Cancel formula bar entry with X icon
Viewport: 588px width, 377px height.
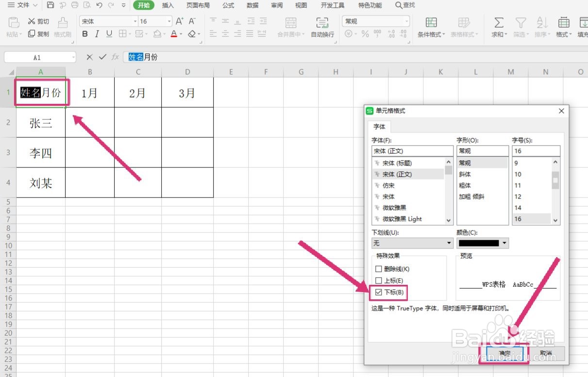(89, 57)
